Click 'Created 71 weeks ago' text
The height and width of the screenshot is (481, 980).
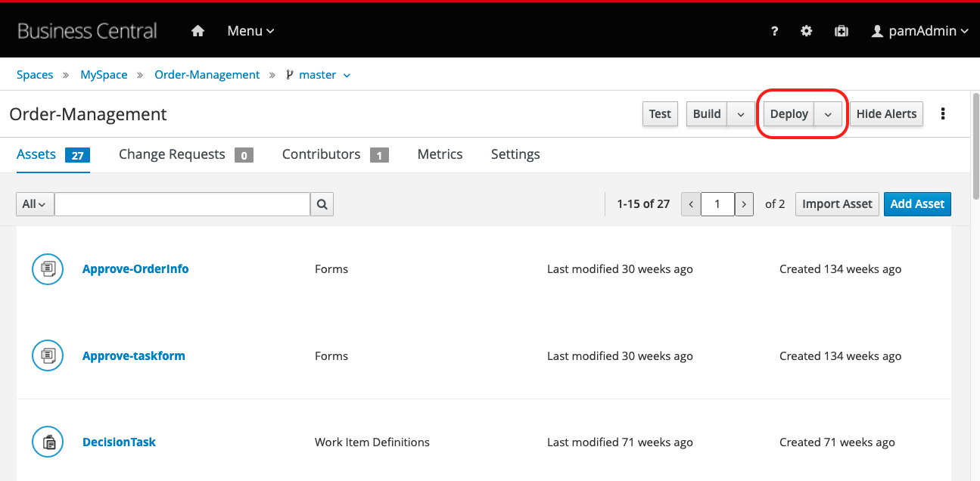pyautogui.click(x=837, y=442)
